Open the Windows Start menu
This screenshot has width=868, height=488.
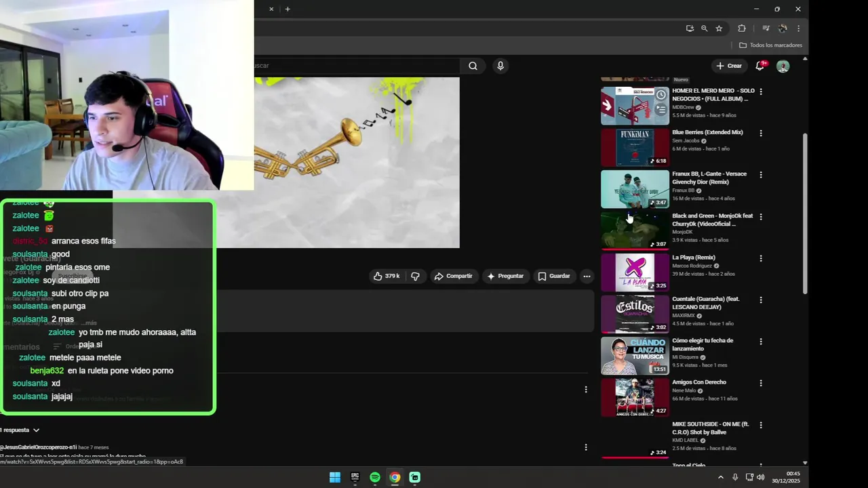335,477
